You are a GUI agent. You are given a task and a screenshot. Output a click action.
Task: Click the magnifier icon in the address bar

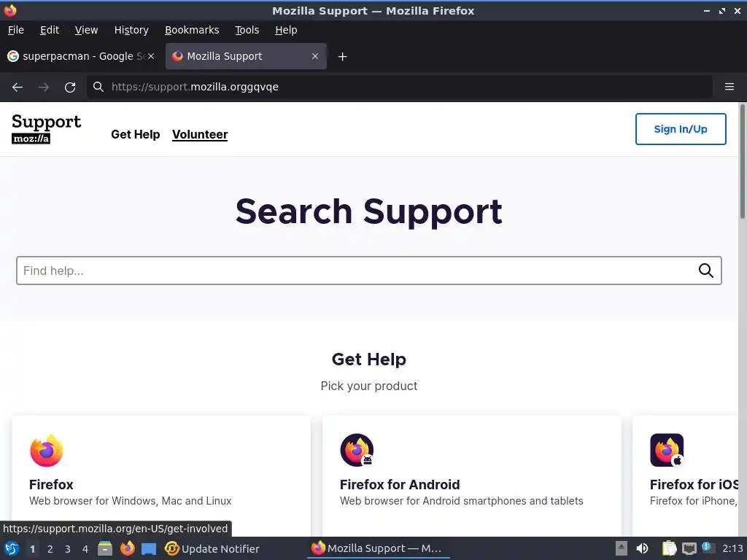(x=98, y=87)
